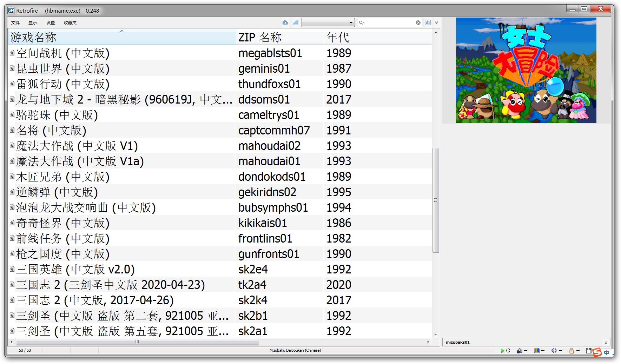621x364 pixels.
Task: Sort by the 游戏名称 column header
Action: 122,37
